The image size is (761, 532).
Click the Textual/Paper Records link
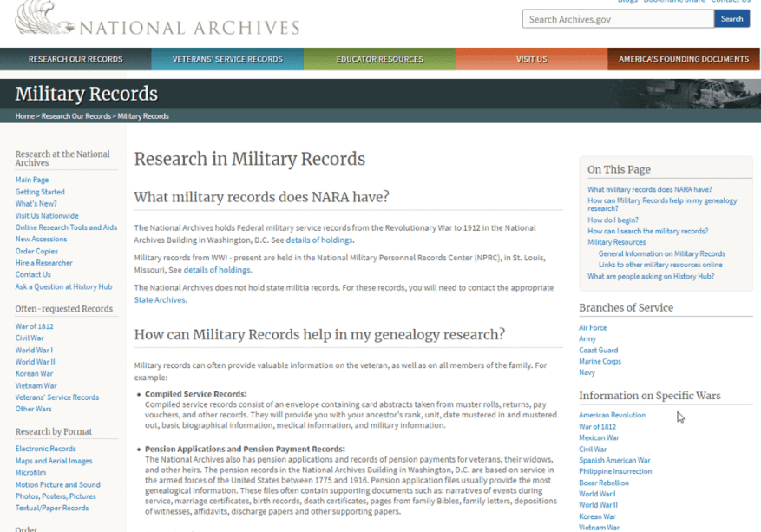pyautogui.click(x=52, y=508)
